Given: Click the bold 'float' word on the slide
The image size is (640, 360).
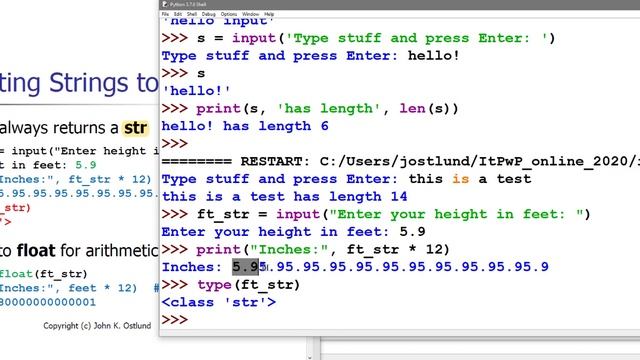Looking at the screenshot, I should (x=36, y=250).
